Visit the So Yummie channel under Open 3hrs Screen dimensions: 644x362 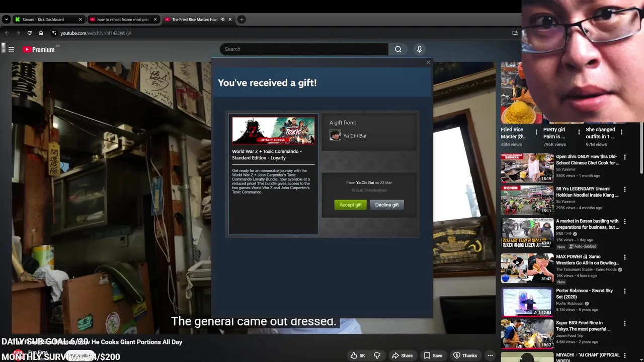click(x=566, y=169)
